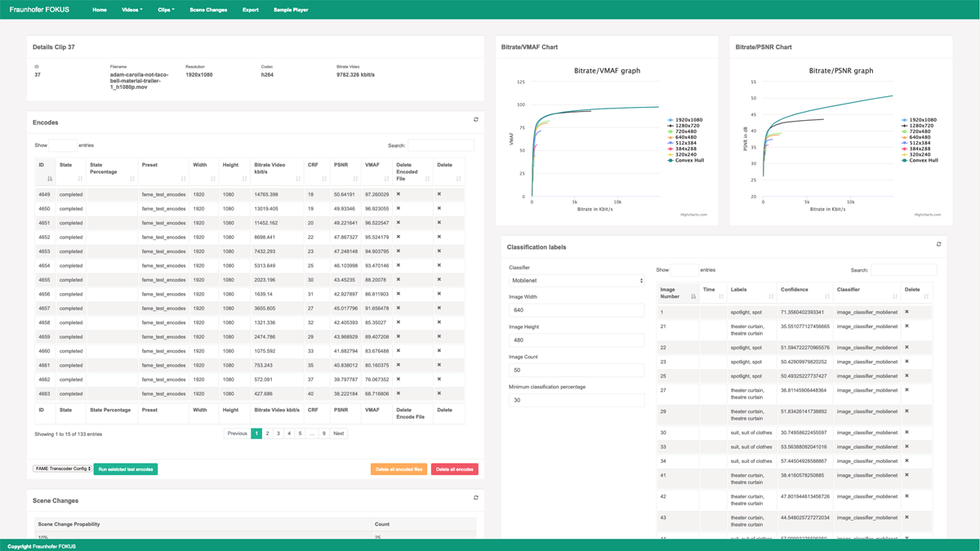Refresh the Classification labels panel
Viewport: 980px width, 551px height.
point(938,244)
